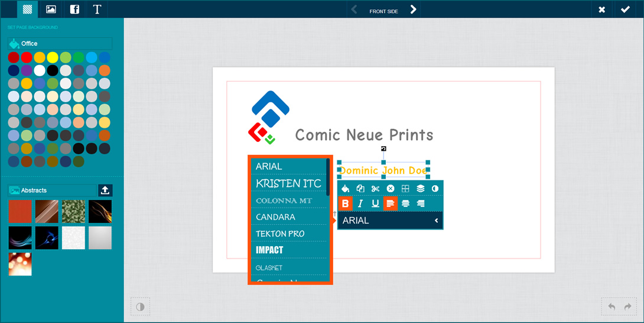Select ARIAL in the font list
Image resolution: width=644 pixels, height=323 pixels.
coord(288,166)
